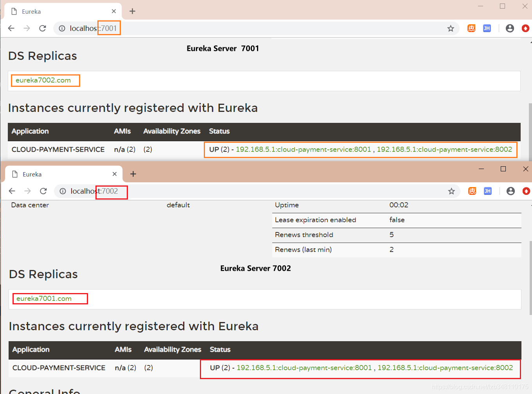Click AMIs column header on 7002 page

click(123, 350)
